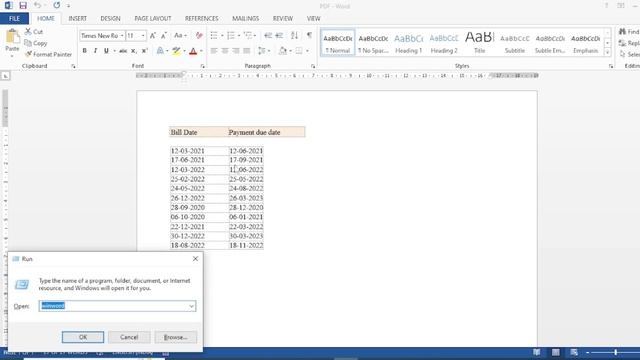Open the multilevel list dropdown

pyautogui.click(x=255, y=36)
